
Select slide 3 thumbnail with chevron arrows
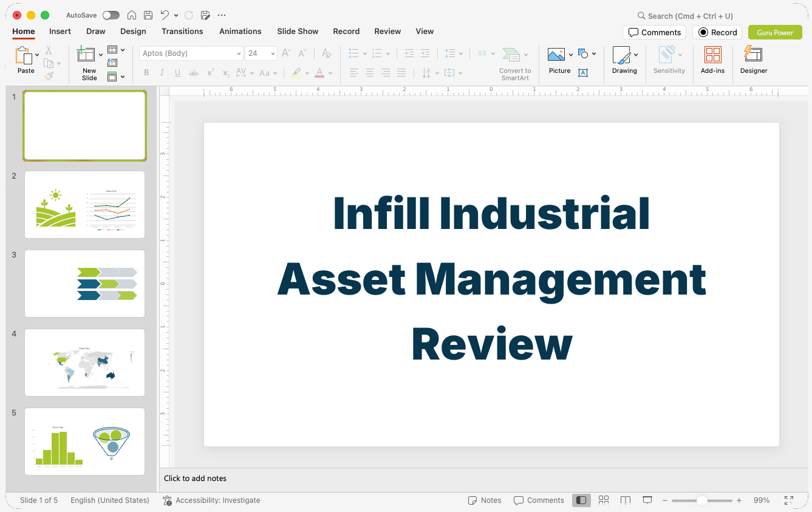coord(85,284)
